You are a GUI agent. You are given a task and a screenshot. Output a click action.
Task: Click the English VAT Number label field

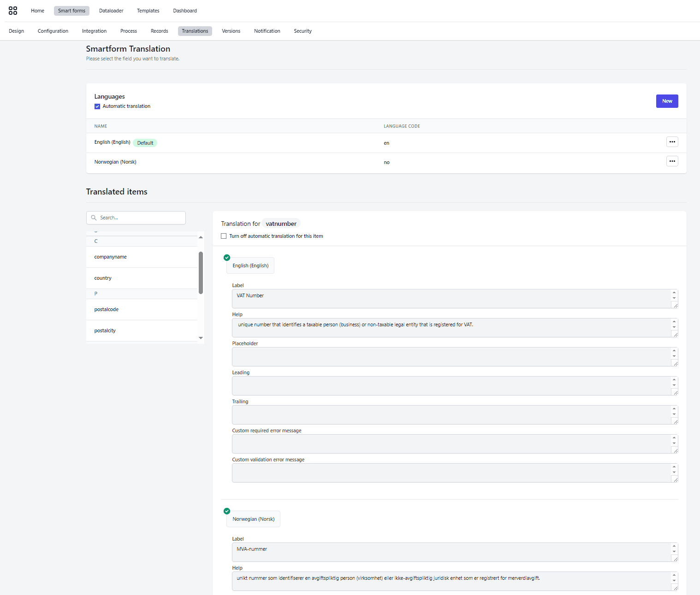[451, 298]
